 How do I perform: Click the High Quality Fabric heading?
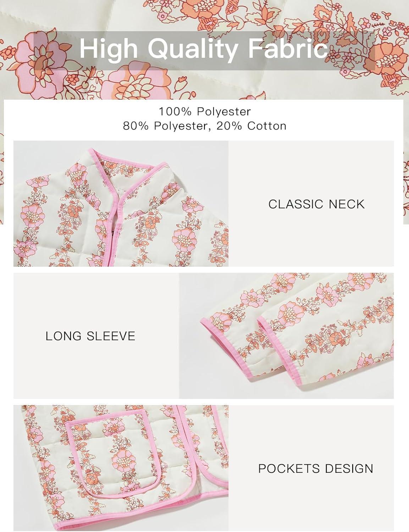(x=204, y=49)
